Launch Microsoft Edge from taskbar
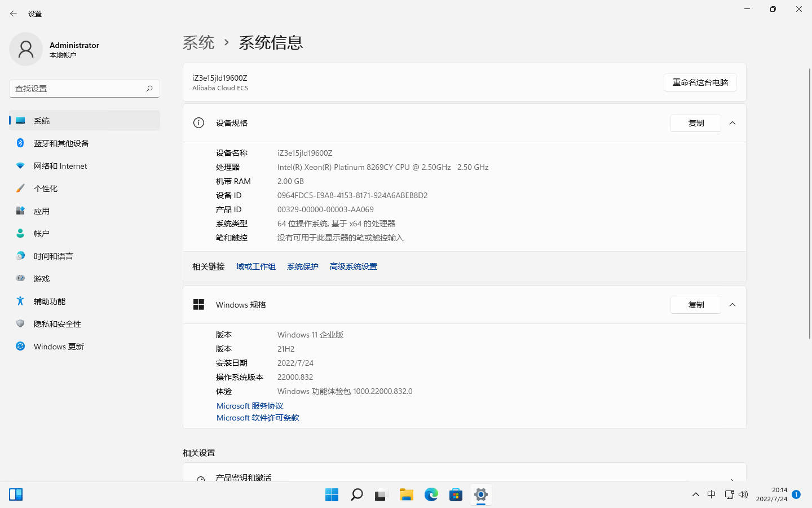The width and height of the screenshot is (812, 508). pyautogui.click(x=431, y=495)
